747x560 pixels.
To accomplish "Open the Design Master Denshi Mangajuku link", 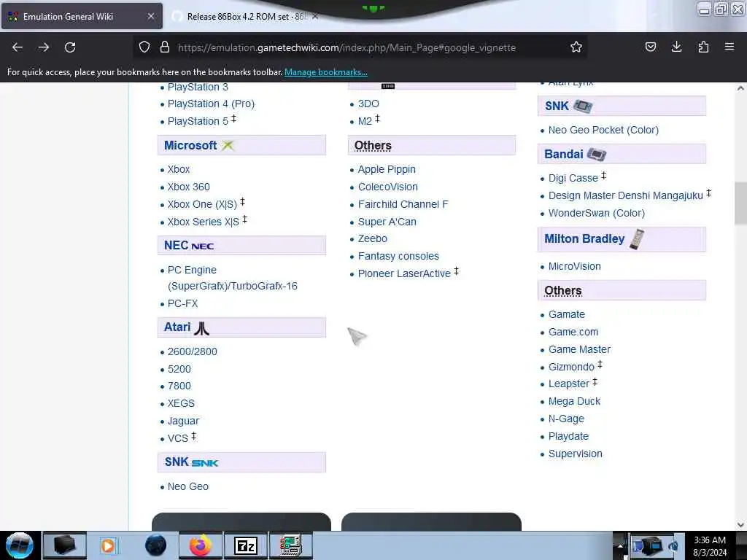I will click(x=625, y=195).
